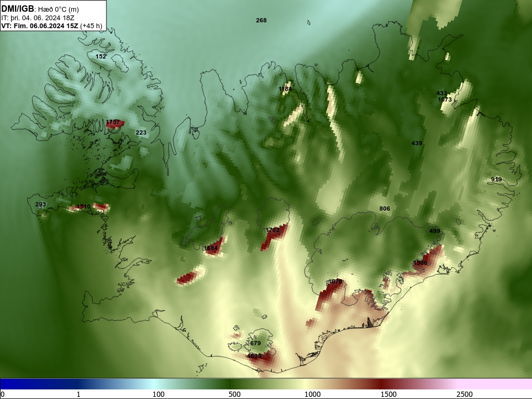Click the 439 map value

click(417, 143)
